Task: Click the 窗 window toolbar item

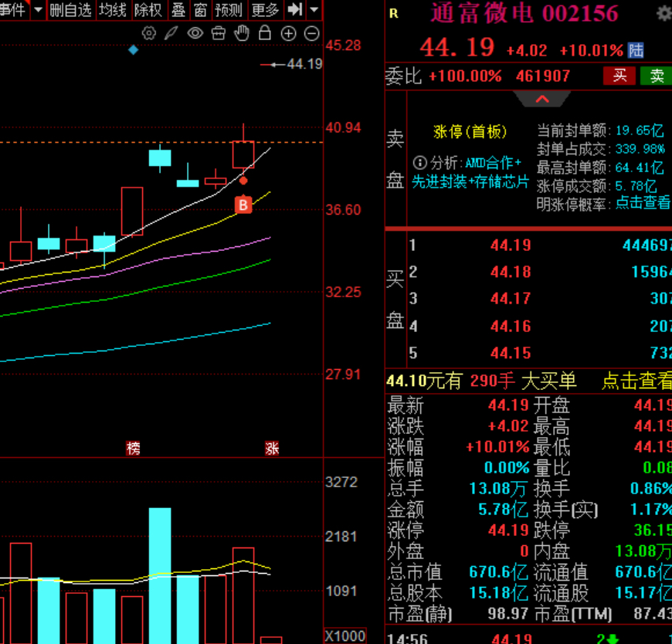Action: 200,9
